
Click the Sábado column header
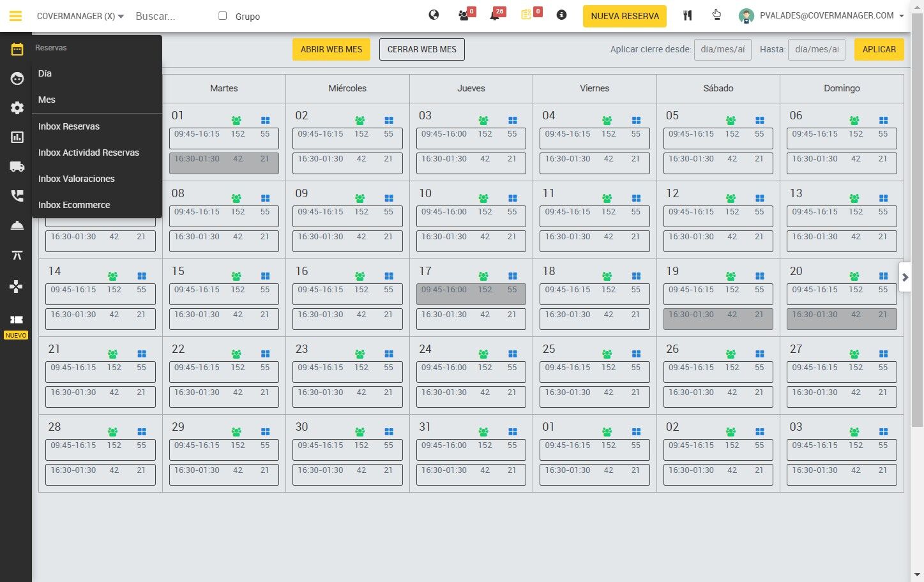pyautogui.click(x=718, y=89)
